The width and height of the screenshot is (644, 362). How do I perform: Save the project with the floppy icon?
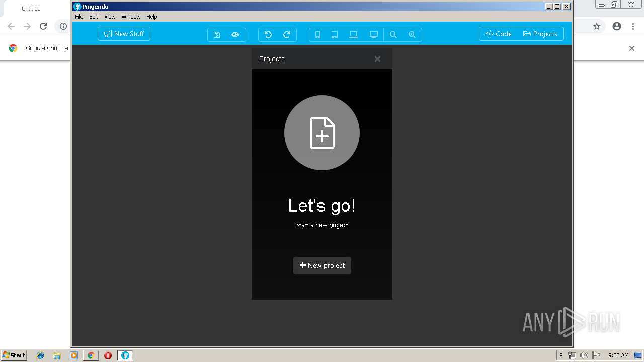217,34
